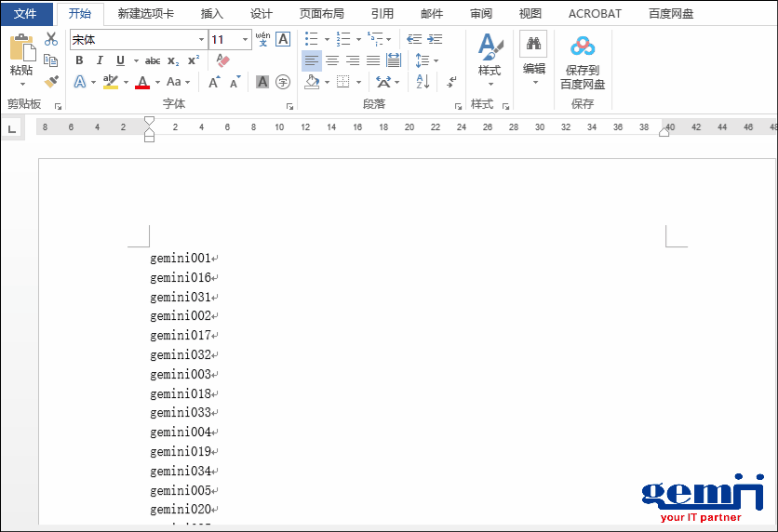Screen dimensions: 778x532
Task: Toggle strikethrough formatting
Action: 153,60
